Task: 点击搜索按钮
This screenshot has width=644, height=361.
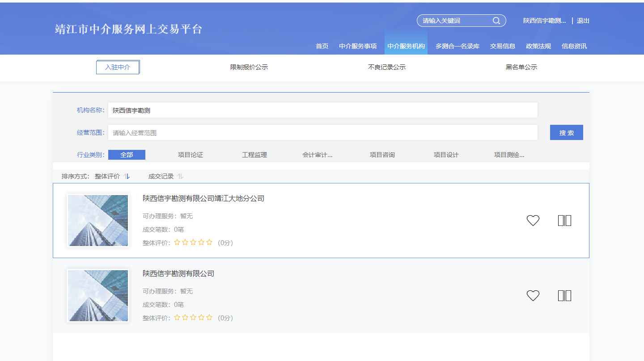Action: pyautogui.click(x=566, y=132)
